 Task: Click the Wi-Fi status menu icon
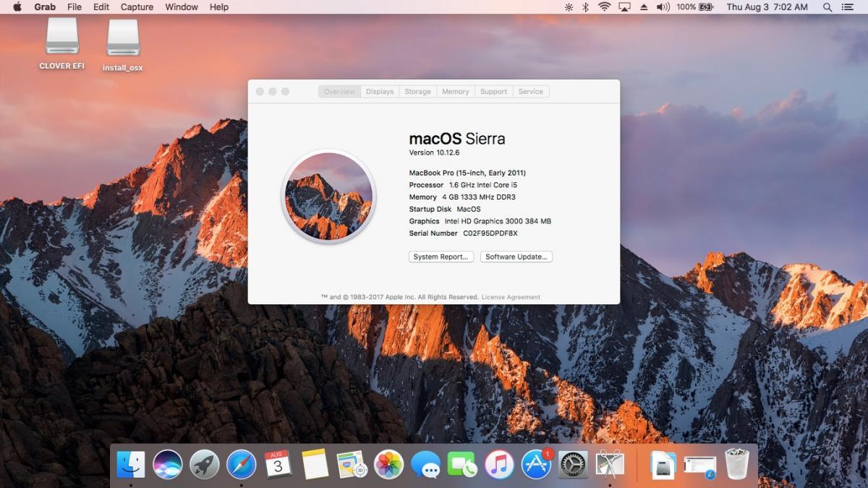tap(604, 7)
